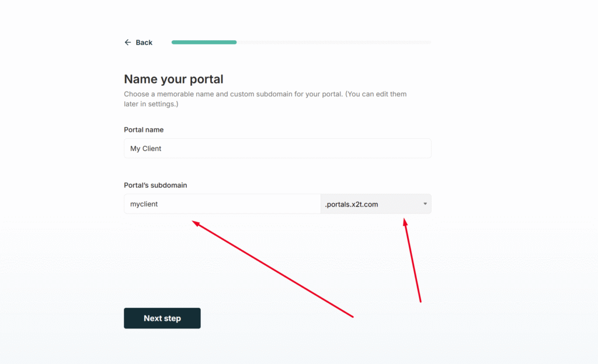Click the "later in settings.)" line of the description

pyautogui.click(x=151, y=104)
